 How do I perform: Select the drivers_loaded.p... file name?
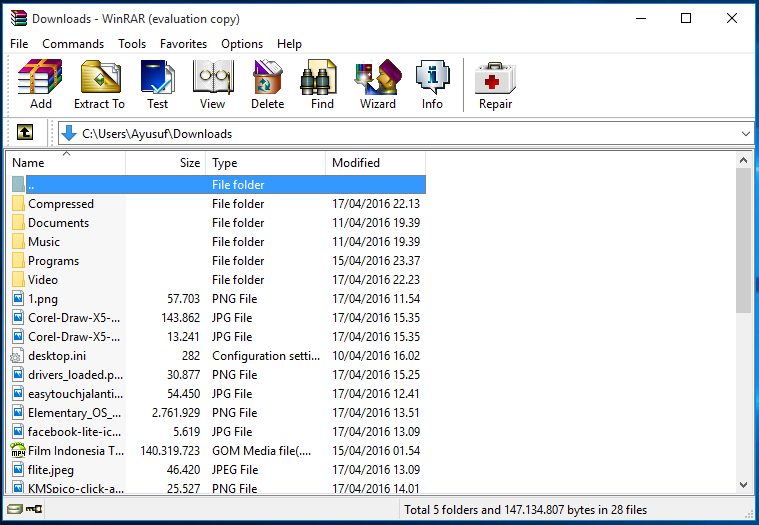[76, 375]
